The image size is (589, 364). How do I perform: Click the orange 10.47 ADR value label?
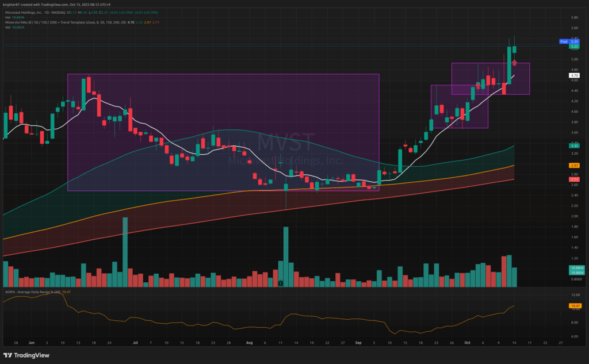click(573, 306)
